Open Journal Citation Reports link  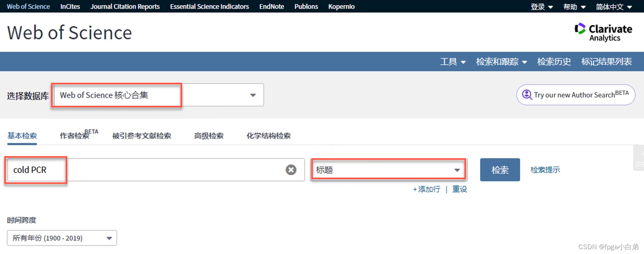tap(125, 7)
